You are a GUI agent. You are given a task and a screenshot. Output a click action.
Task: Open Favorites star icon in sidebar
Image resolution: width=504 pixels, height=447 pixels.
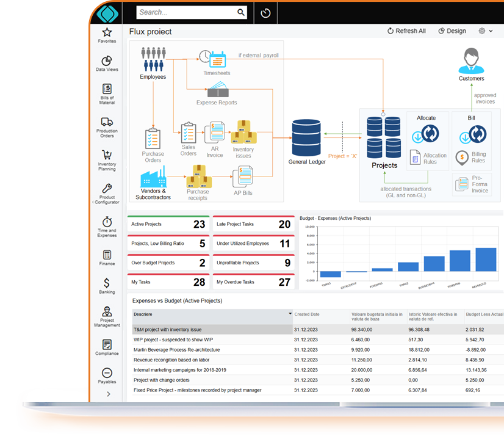107,33
